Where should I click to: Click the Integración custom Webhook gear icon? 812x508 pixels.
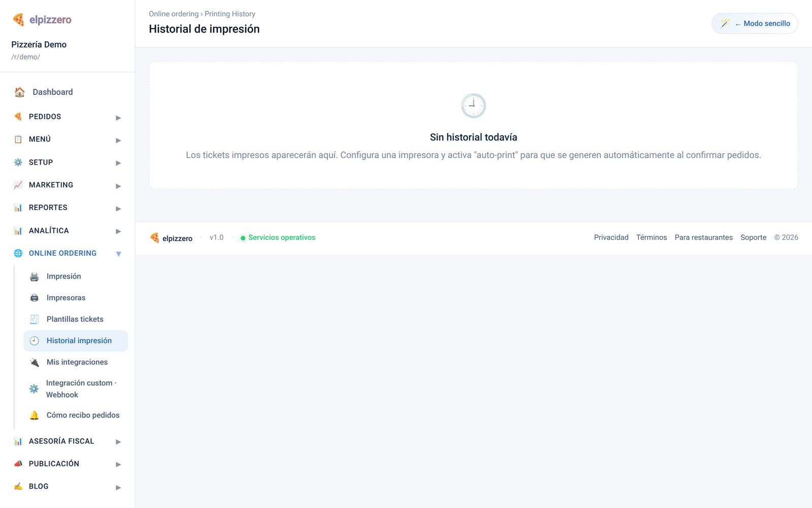(34, 389)
